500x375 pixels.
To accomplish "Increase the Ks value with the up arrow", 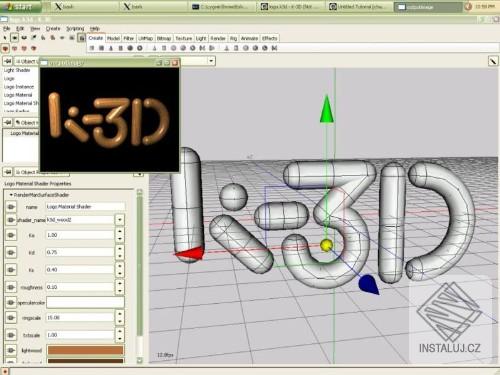I will [x=120, y=266].
